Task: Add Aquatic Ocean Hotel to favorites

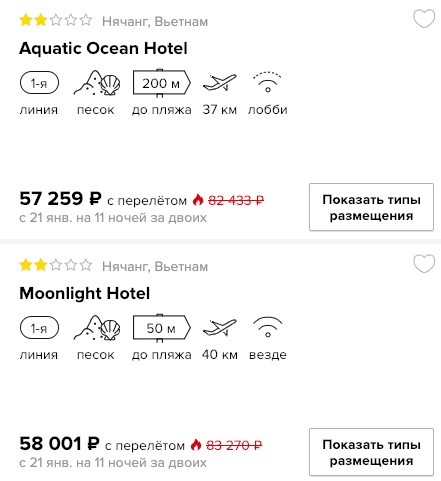Action: 424,19
